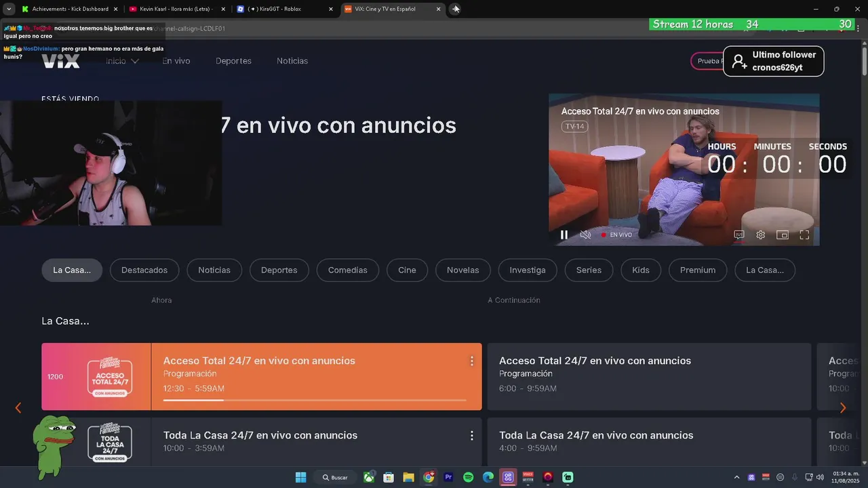Open the Voicemeeter taskbar icon
This screenshot has height=488, width=868.
coord(528,477)
